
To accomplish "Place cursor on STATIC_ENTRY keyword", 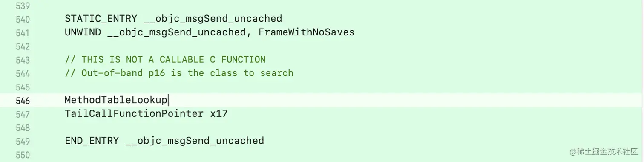I will point(101,19).
